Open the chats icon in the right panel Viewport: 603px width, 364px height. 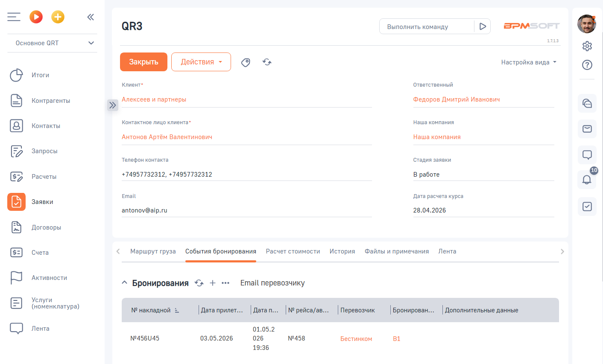[x=587, y=103]
